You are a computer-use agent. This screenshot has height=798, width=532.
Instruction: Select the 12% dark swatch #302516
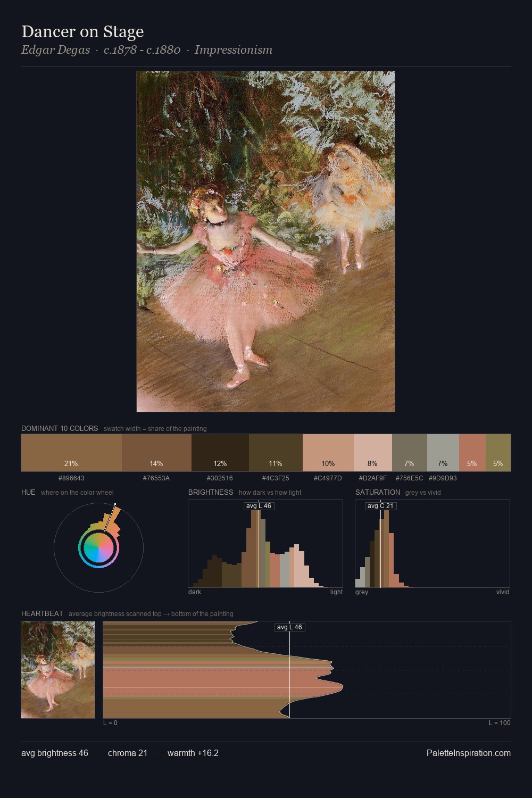point(220,453)
